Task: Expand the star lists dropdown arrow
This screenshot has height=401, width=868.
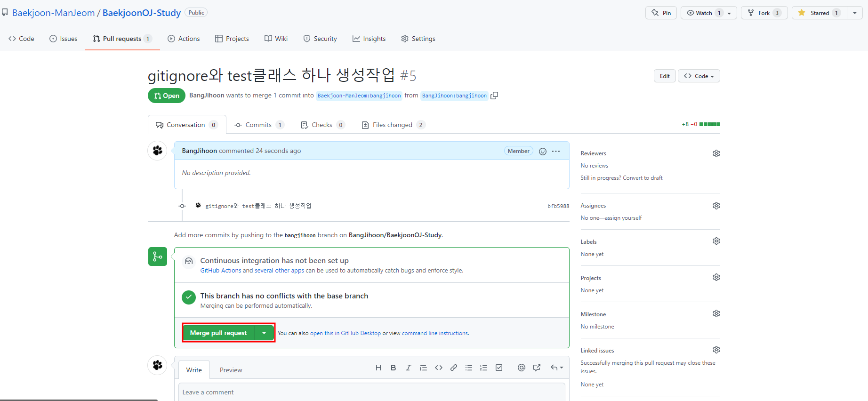Action: tap(855, 13)
